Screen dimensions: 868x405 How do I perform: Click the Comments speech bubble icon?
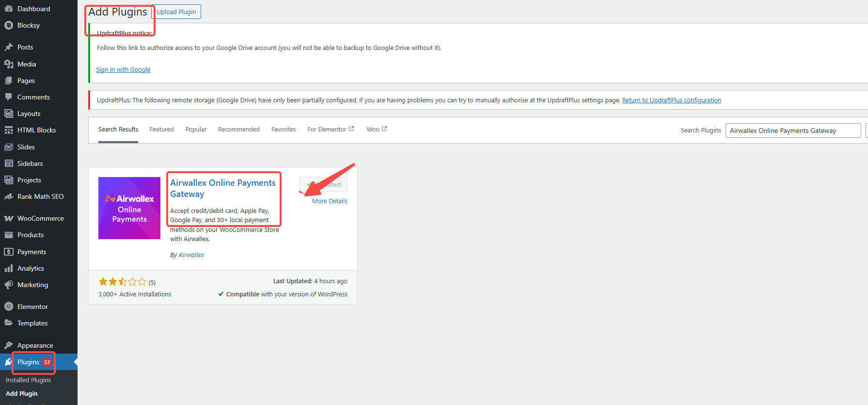pos(9,97)
